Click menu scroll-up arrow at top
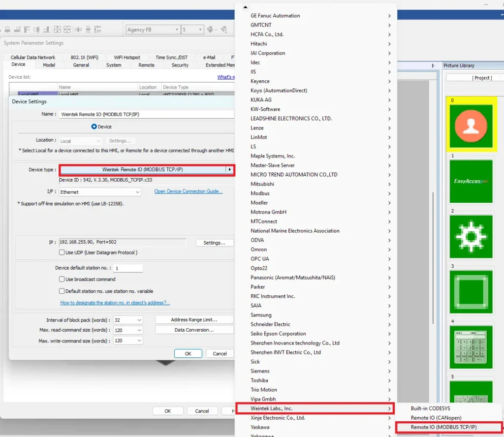The image size is (504, 437). (x=245, y=7)
